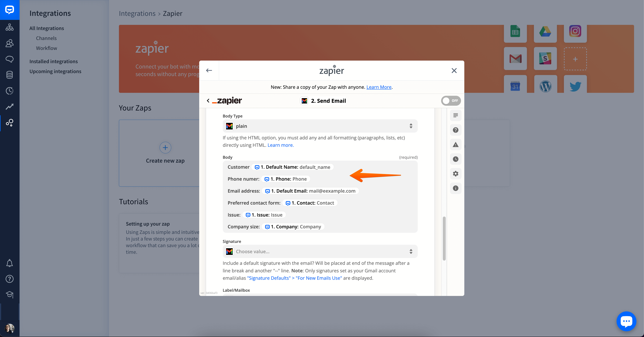
Task: Open the Zap info details icon
Action: pos(455,188)
